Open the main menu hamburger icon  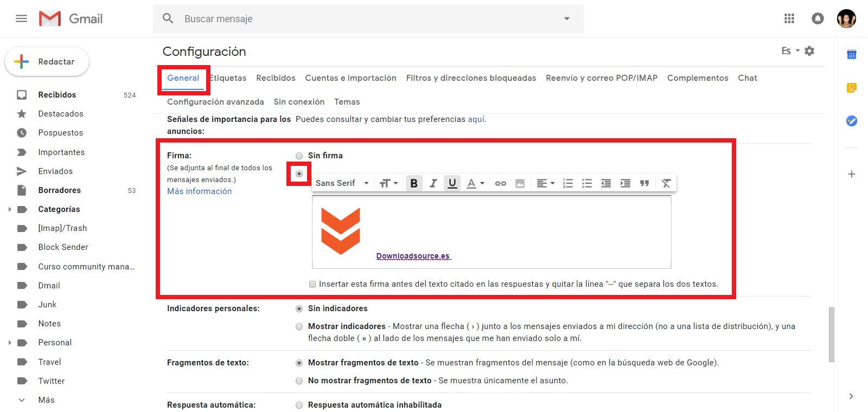(21, 18)
